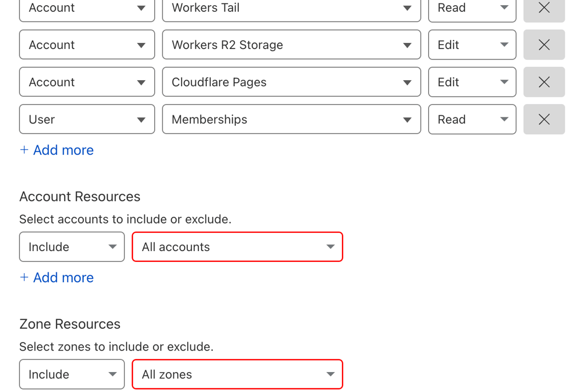Open the All accounts dropdown

[237, 247]
